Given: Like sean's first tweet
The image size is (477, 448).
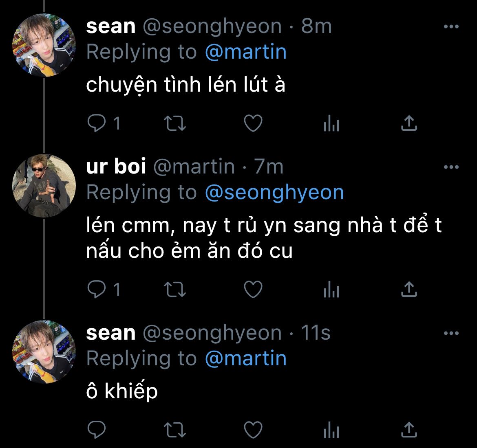Looking at the screenshot, I should pyautogui.click(x=253, y=123).
